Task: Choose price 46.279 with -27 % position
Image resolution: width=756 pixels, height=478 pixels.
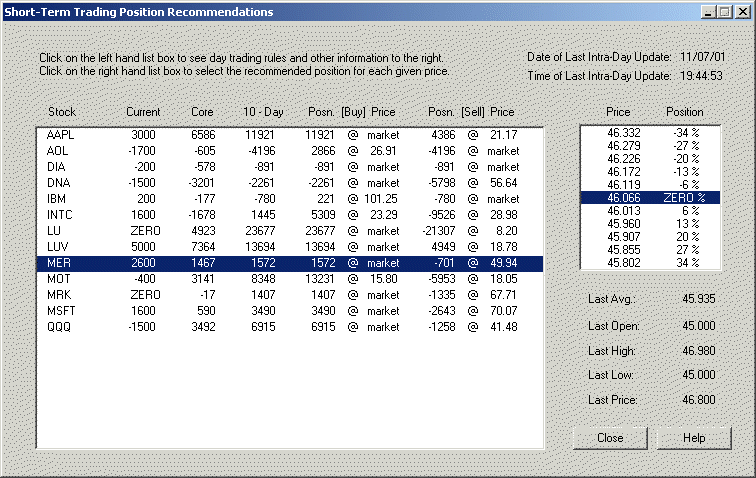Action: tap(650, 146)
